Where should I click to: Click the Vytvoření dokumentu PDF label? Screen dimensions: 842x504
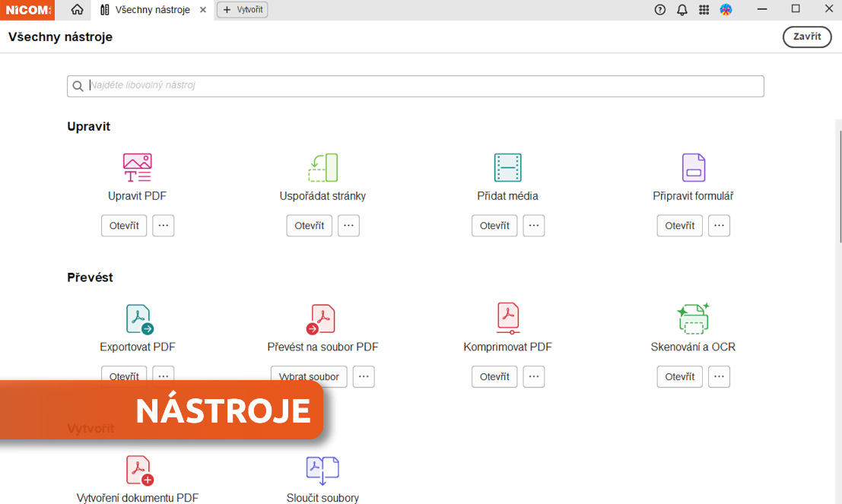(138, 498)
